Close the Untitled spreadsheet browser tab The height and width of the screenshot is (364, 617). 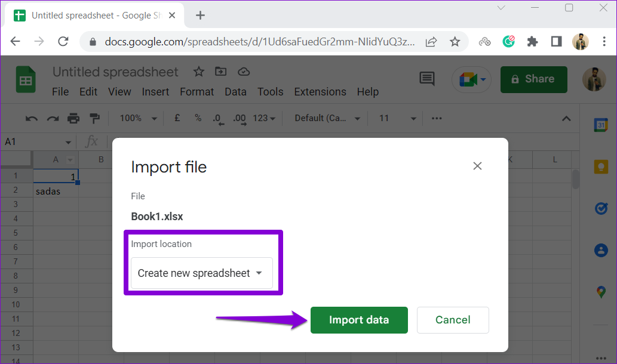tap(172, 16)
